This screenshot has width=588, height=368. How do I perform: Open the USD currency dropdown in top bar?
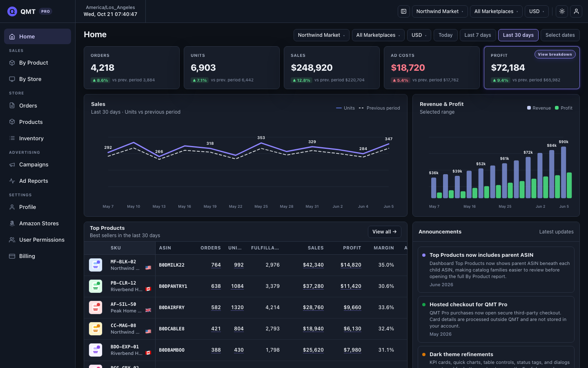click(x=537, y=11)
